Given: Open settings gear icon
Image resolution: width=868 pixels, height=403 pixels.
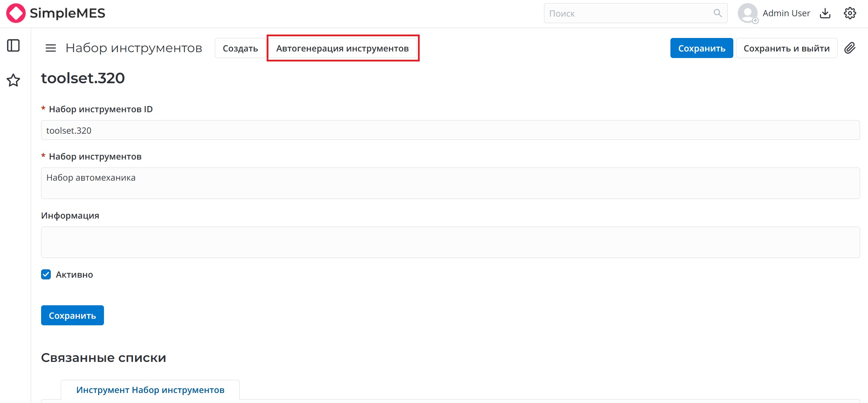Looking at the screenshot, I should (850, 13).
